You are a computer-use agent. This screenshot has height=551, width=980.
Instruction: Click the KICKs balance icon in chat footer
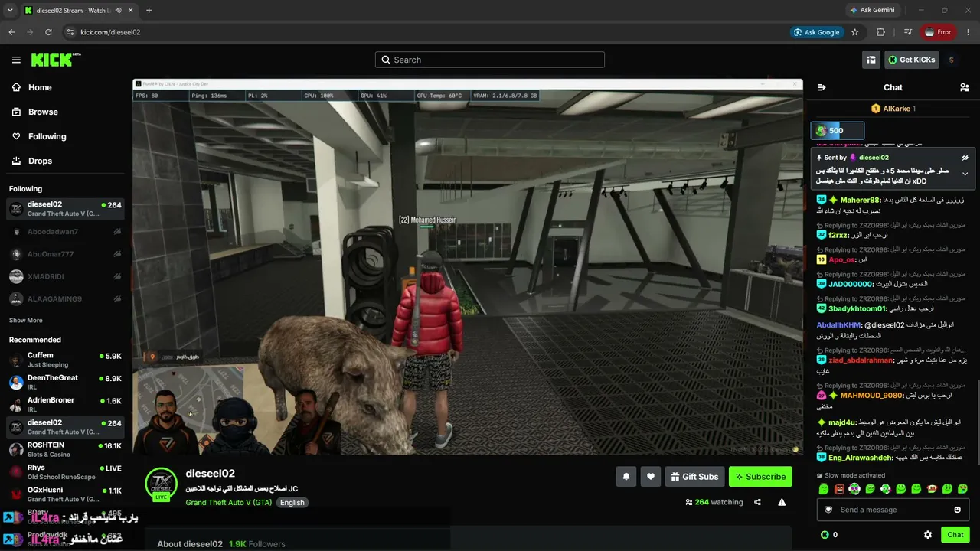[825, 535]
